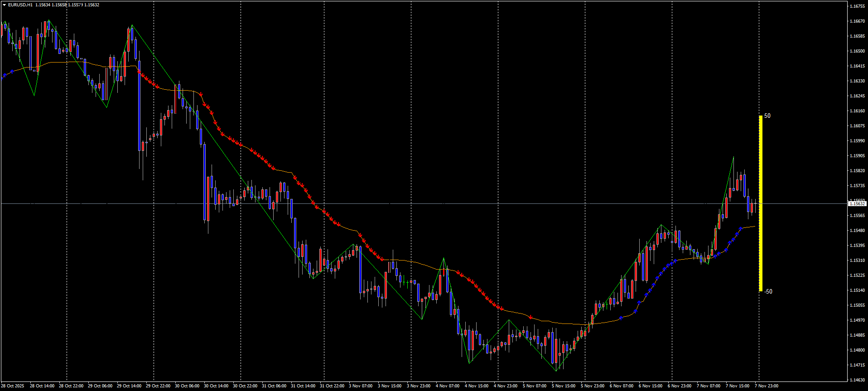Select the yellow vertical range bar
This screenshot has height=391, width=868.
pyautogui.click(x=761, y=204)
